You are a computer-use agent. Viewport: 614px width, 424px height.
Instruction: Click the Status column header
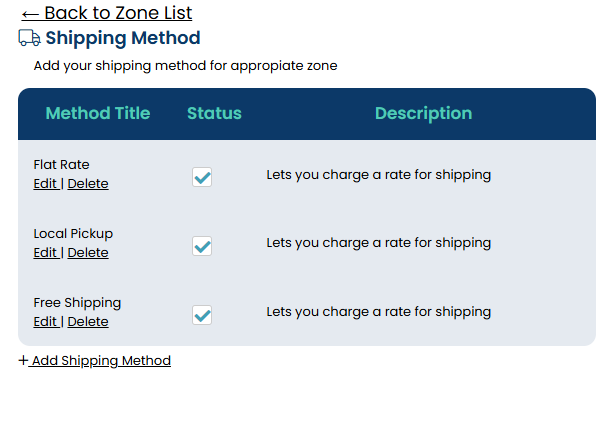click(214, 114)
